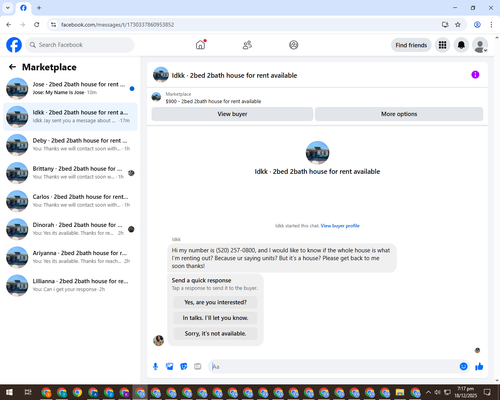Screen dimensions: 500x400
Task: Send a thumbs-up like
Action: pos(479,367)
